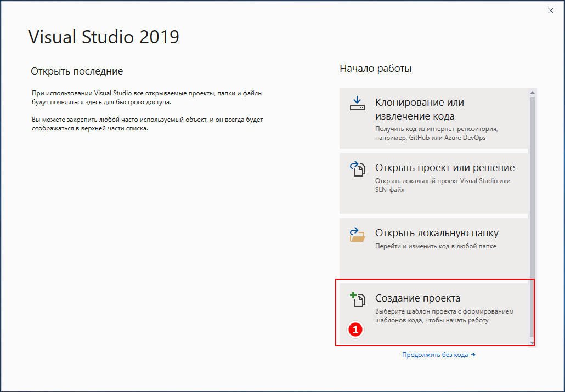Click text 'Перейти и изменить код в любой папке'
Image resolution: width=565 pixels, height=392 pixels.
click(436, 247)
